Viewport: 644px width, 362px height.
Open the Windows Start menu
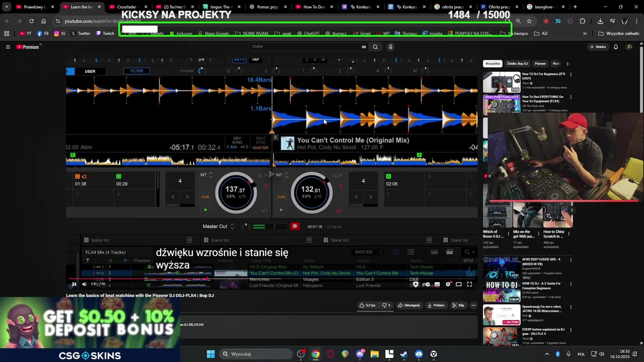pyautogui.click(x=211, y=354)
